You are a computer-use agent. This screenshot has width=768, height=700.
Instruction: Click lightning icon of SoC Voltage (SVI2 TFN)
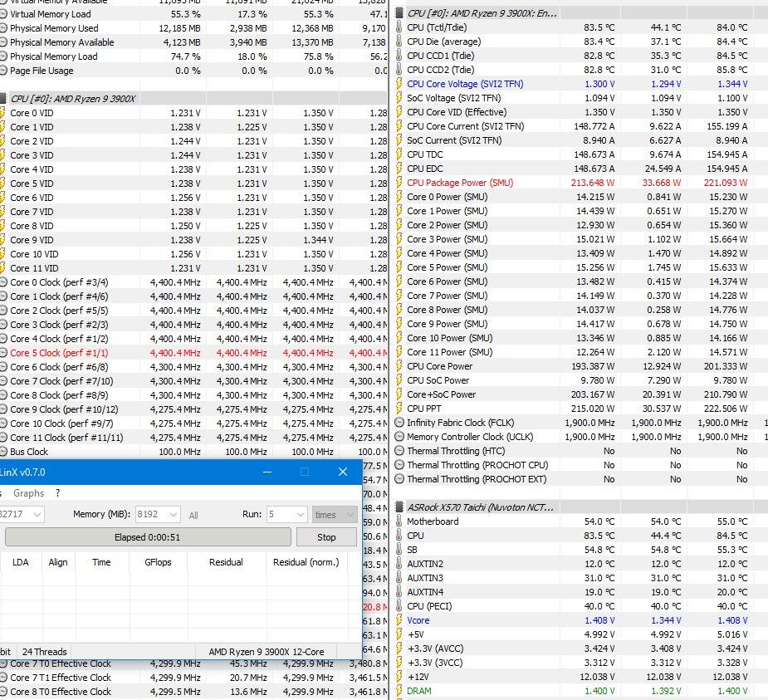tap(399, 98)
